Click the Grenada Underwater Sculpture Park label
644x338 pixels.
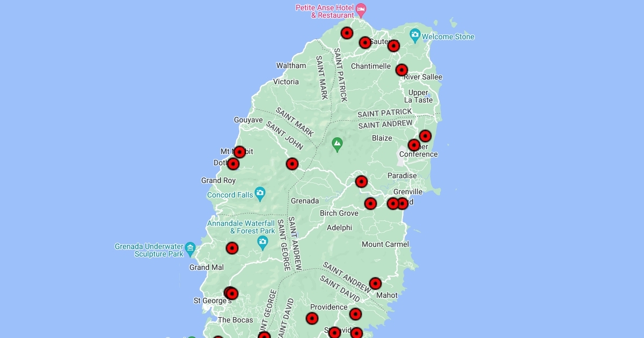(x=149, y=250)
